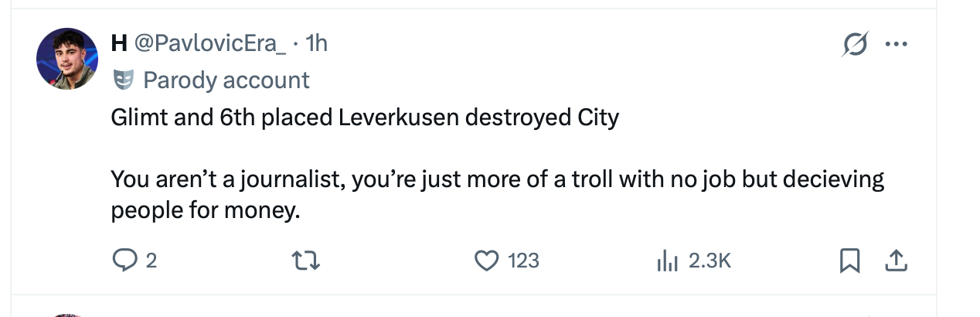980x317 pixels.
Task: Click the "1h" timestamp link
Action: [317, 43]
